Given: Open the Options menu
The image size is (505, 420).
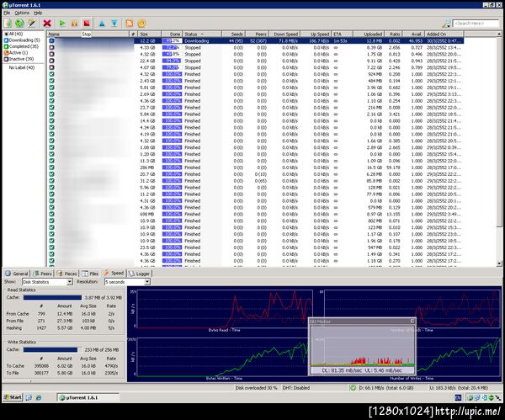Looking at the screenshot, I should point(22,13).
